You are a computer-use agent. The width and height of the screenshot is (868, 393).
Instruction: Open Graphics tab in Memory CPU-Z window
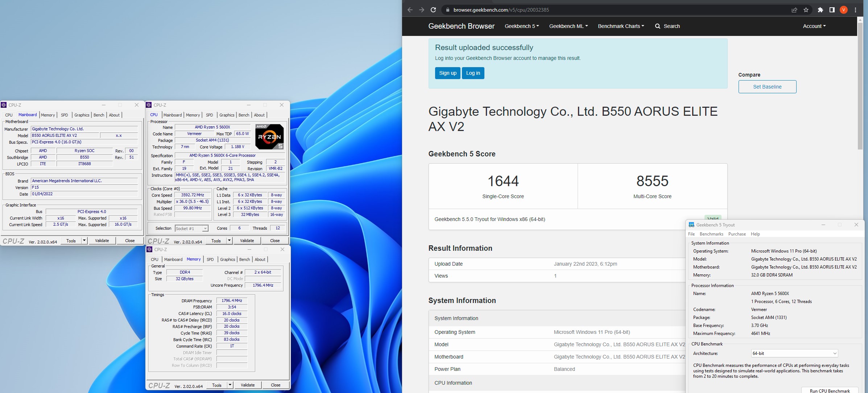[228, 259]
